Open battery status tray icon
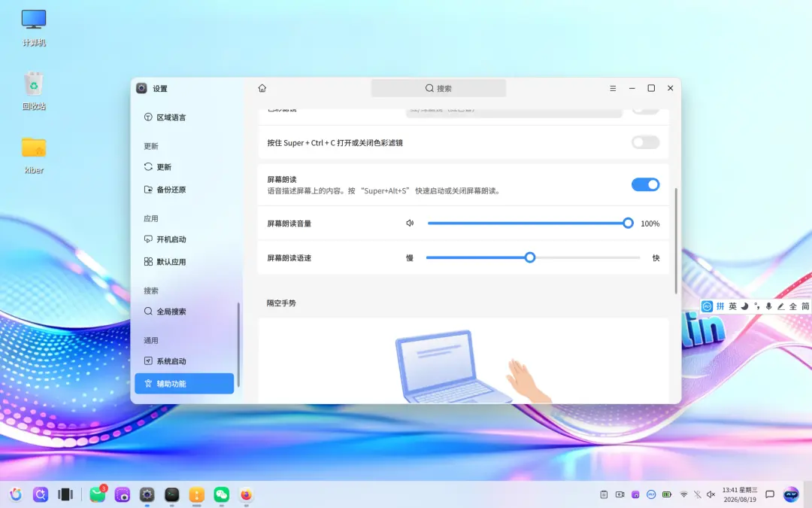The image size is (812, 508). (x=667, y=494)
